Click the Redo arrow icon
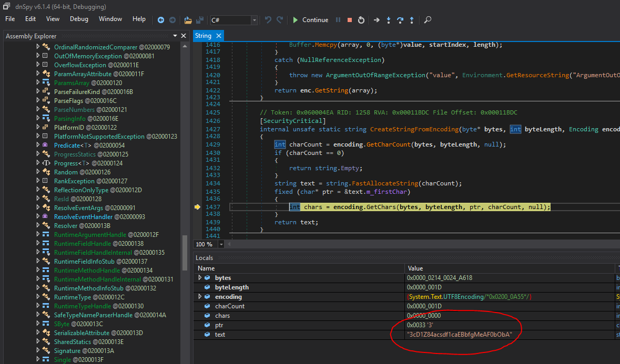This screenshot has height=364, width=620. [280, 20]
